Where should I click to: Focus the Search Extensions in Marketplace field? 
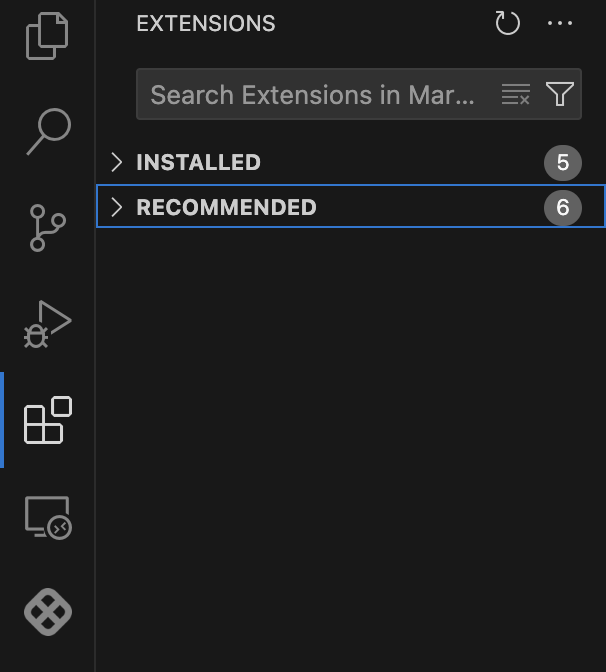(x=312, y=95)
